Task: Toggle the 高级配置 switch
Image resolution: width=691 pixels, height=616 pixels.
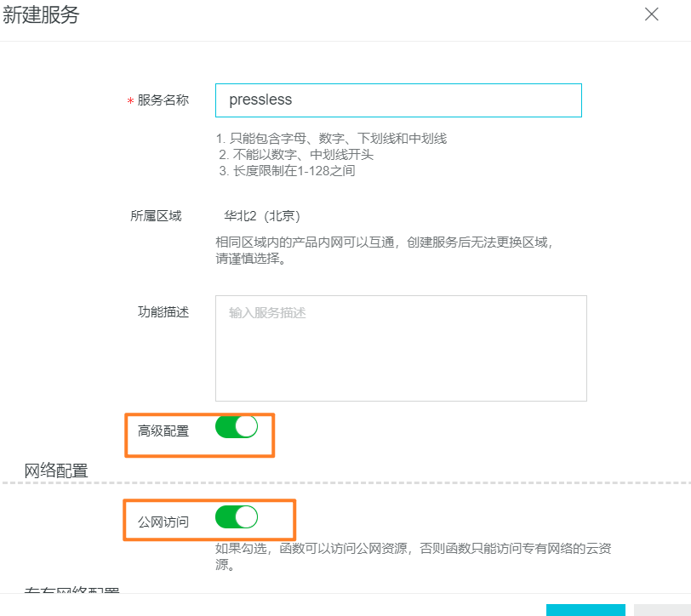Action: click(x=237, y=426)
